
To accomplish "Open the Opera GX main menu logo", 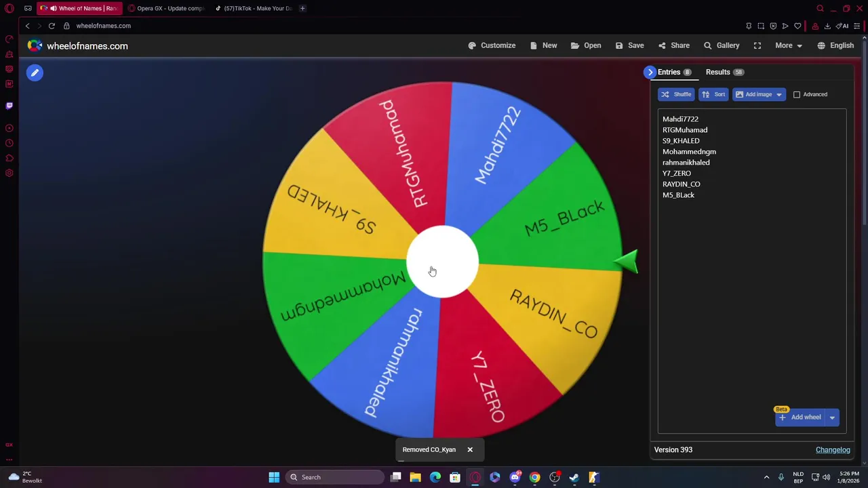I will pos(9,8).
